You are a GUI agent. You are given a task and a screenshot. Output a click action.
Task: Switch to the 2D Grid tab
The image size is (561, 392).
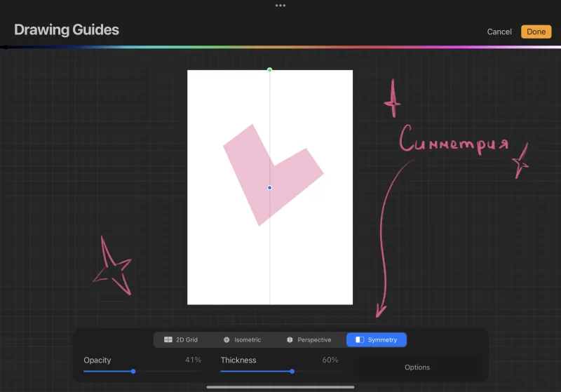click(181, 340)
